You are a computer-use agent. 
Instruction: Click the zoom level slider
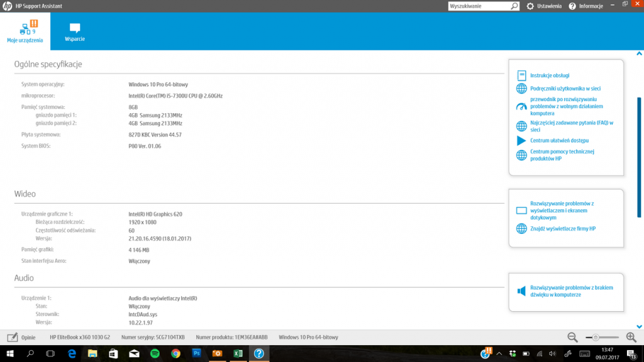602,337
